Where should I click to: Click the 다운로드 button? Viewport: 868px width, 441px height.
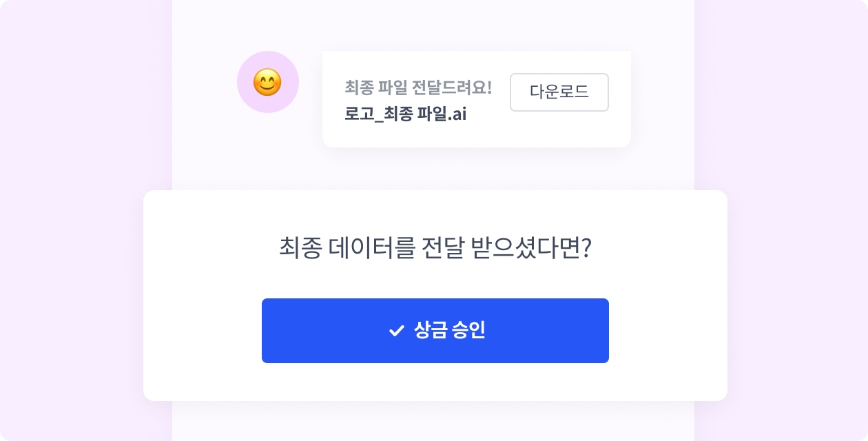click(559, 92)
